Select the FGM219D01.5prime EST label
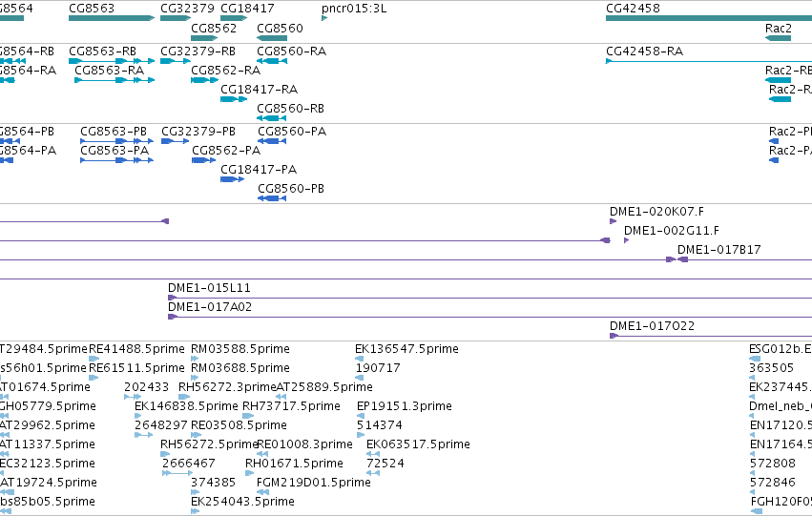Image resolution: width=812 pixels, height=516 pixels. pyautogui.click(x=314, y=484)
